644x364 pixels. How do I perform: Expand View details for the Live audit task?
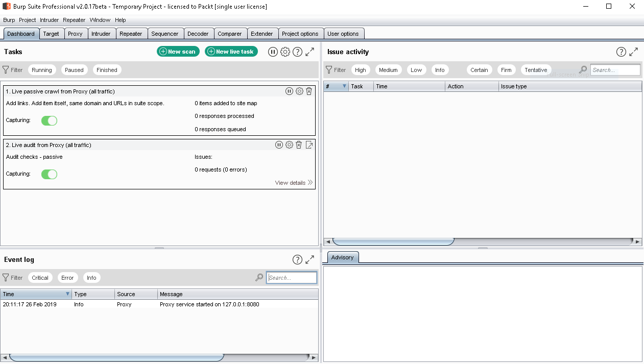coord(294,183)
